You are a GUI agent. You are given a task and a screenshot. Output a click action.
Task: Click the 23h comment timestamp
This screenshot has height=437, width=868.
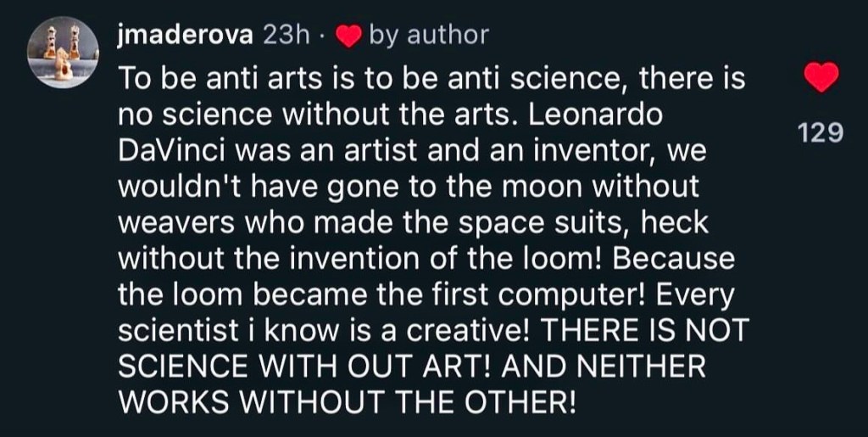tap(288, 35)
